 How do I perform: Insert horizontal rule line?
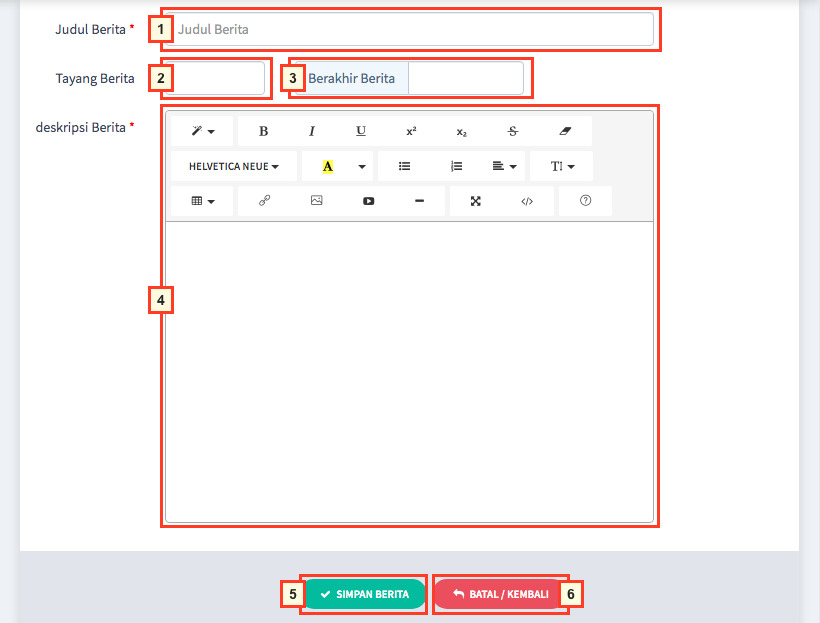point(419,201)
